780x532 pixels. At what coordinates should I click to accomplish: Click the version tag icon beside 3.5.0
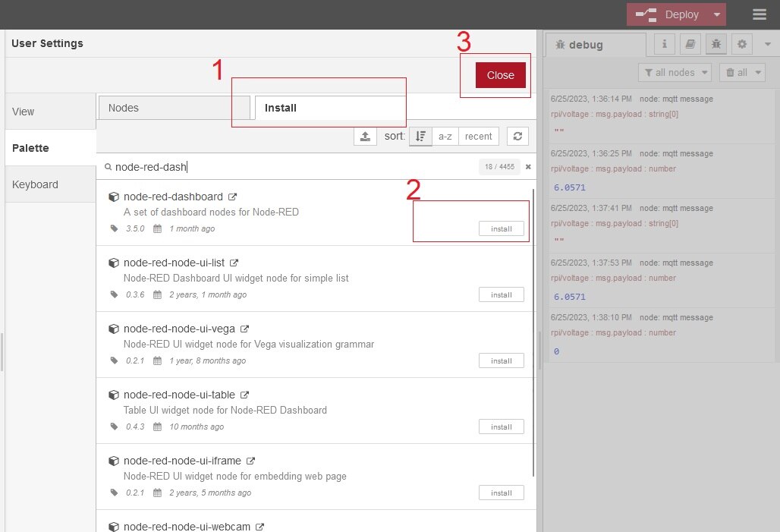coord(115,228)
